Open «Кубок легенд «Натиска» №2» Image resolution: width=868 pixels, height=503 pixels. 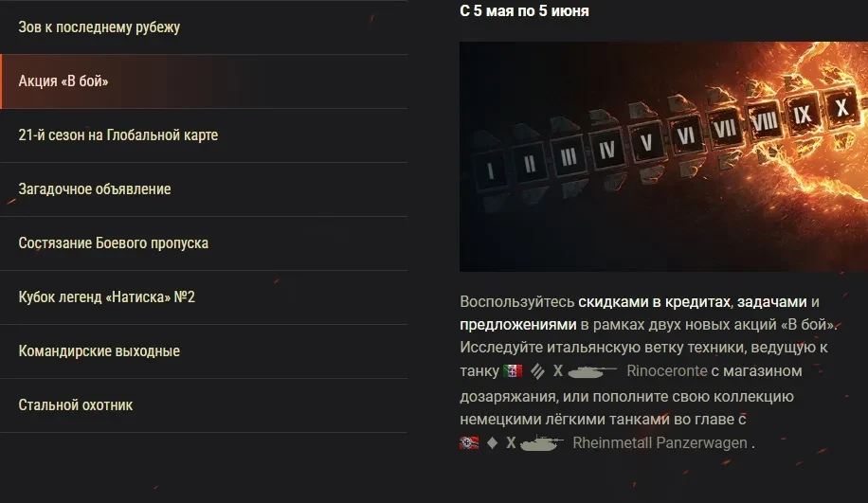pyautogui.click(x=204, y=297)
